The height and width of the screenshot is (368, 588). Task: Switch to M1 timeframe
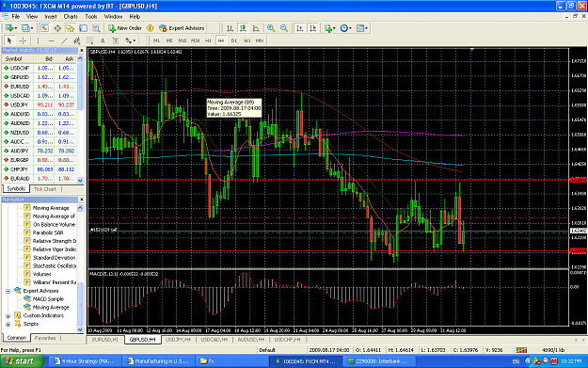point(156,40)
